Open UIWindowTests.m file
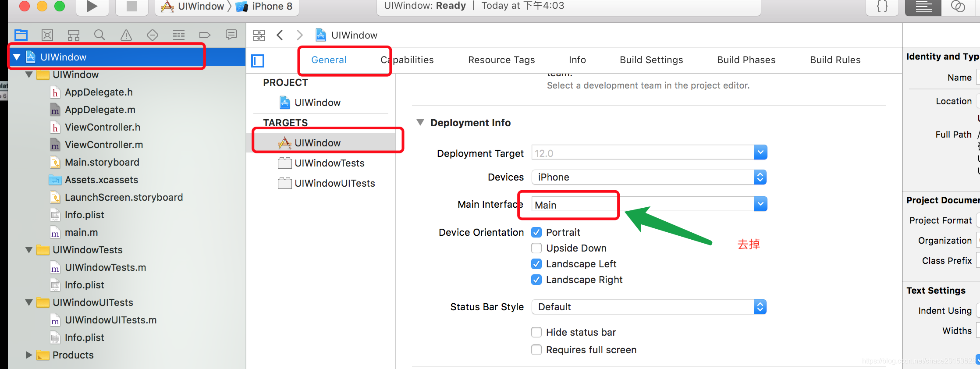The width and height of the screenshot is (980, 369). click(98, 267)
